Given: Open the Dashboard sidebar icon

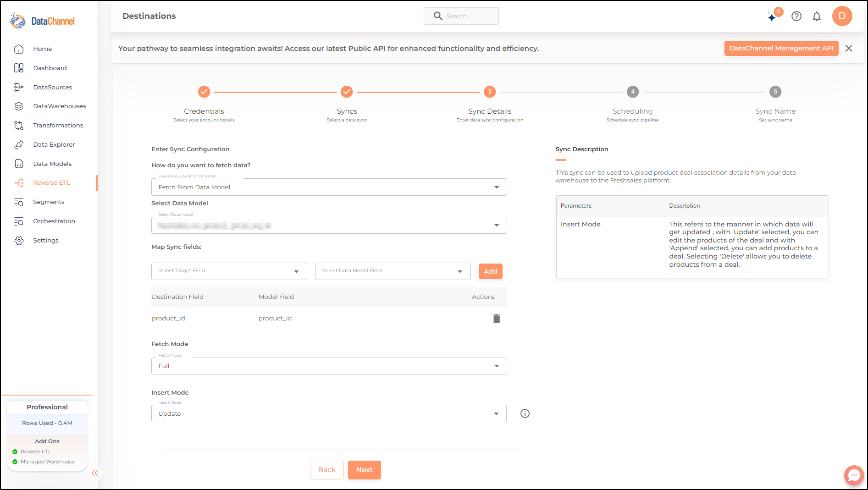Looking at the screenshot, I should click(x=19, y=68).
